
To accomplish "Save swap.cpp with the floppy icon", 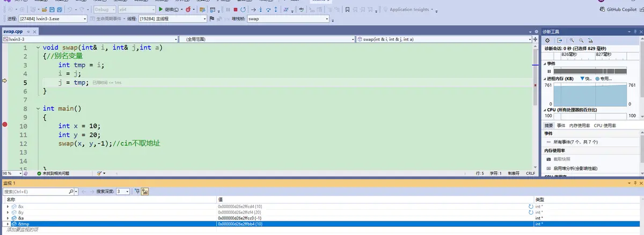I will coord(52,10).
